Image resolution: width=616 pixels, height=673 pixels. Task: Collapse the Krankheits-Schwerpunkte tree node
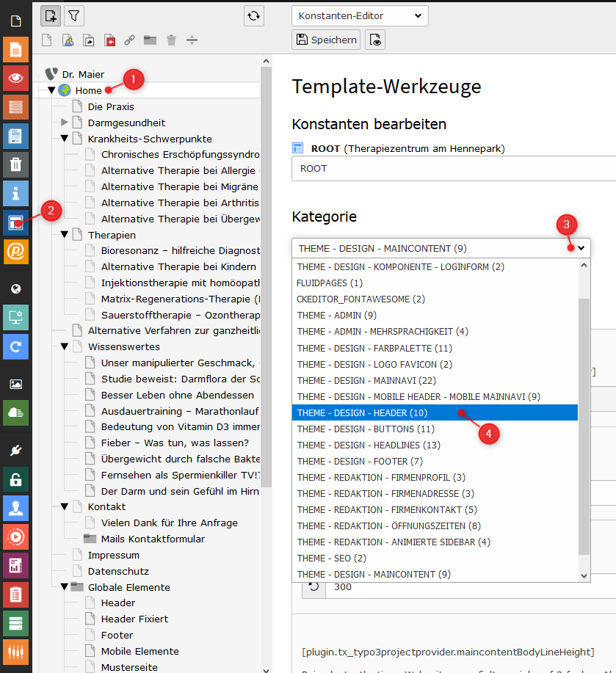(65, 139)
